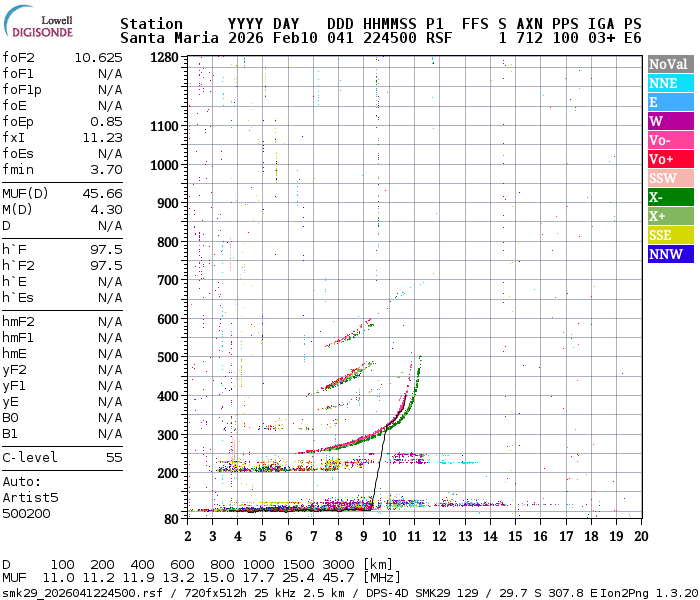Image resolution: width=700 pixels, height=600 pixels.
Task: Click the MUF 45.7 value for 3000 km
Action: point(338,578)
